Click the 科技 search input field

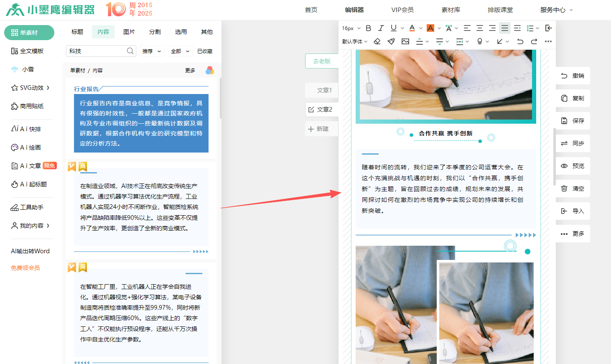point(97,51)
